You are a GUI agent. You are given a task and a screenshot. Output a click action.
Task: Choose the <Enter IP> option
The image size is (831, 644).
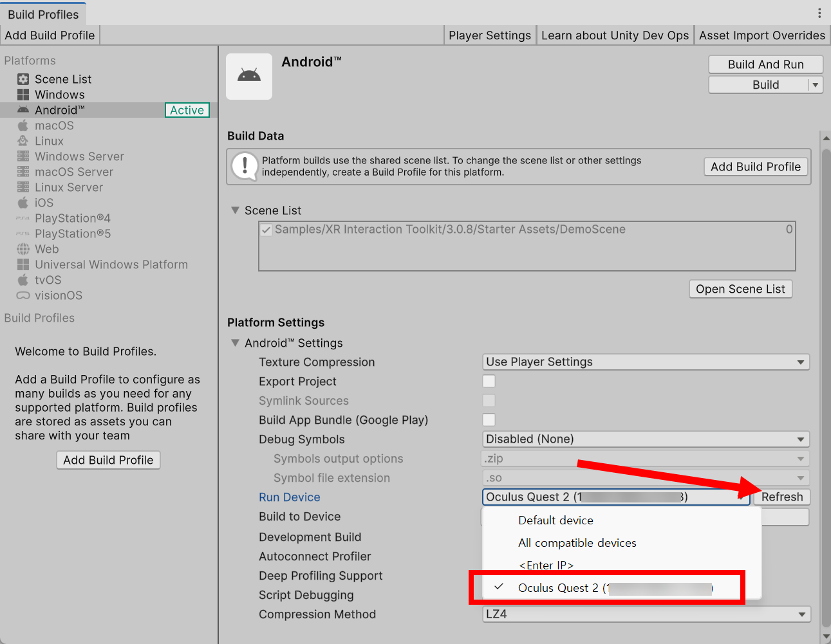(622, 565)
